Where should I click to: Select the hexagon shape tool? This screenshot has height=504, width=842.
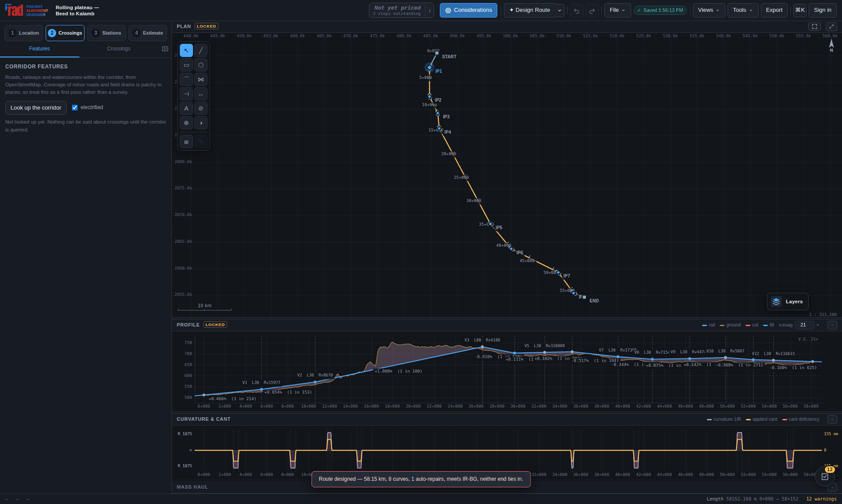point(201,65)
